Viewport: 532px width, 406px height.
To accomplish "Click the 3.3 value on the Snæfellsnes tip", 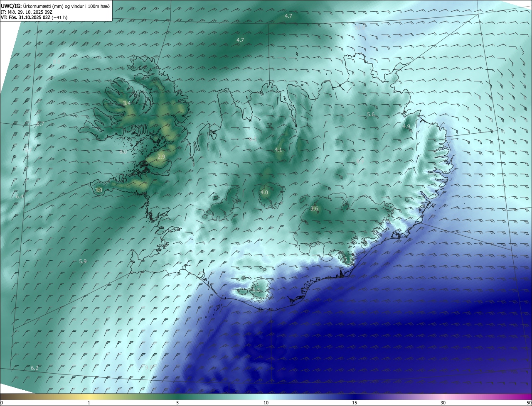I will [x=99, y=190].
